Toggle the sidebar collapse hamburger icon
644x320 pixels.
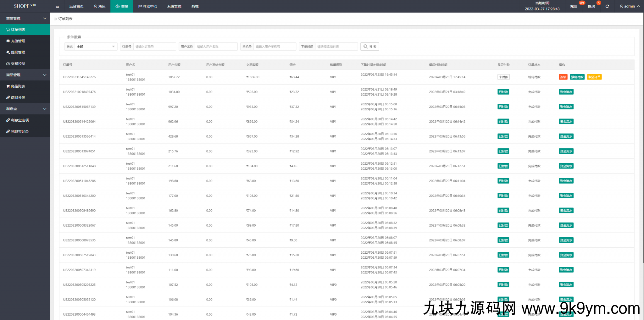pos(57,6)
